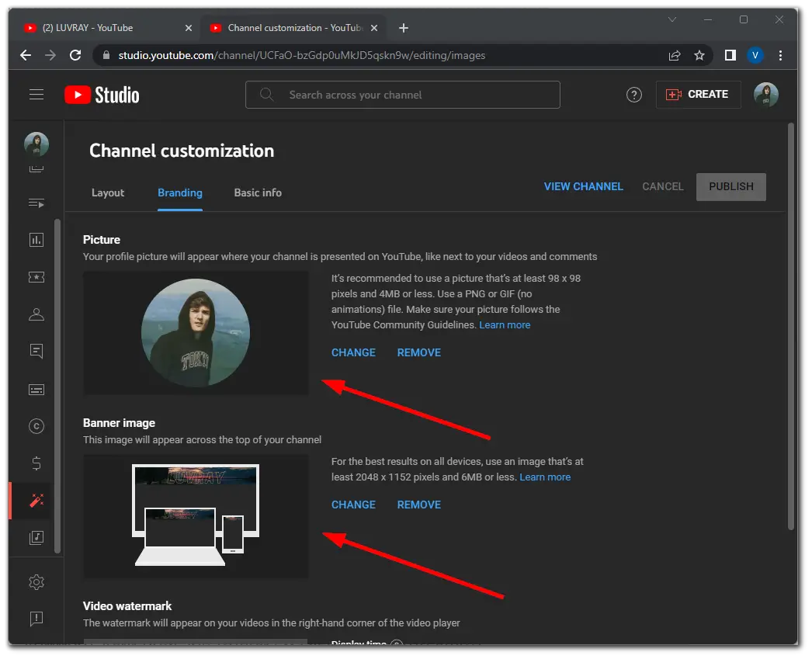Image resolution: width=812 pixels, height=659 pixels.
Task: Open Settings gear in the sidebar
Action: tap(36, 582)
